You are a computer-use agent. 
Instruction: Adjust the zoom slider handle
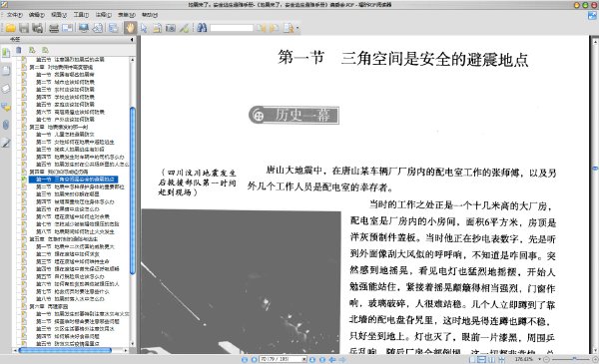pyautogui.click(x=574, y=359)
